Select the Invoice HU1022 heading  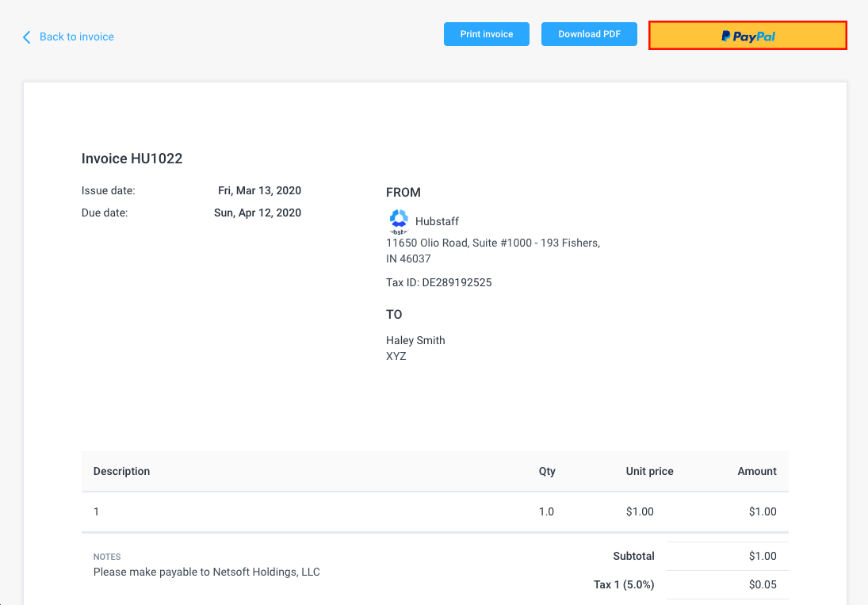[x=132, y=159]
